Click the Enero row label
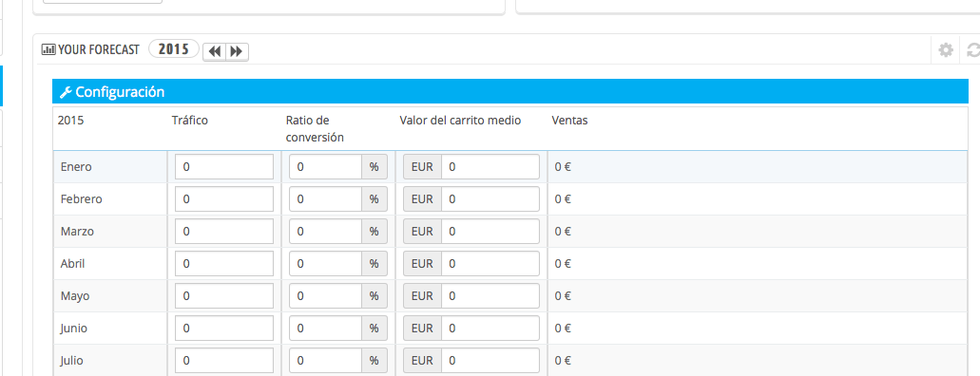Screen dimensions: 980x376 (75, 167)
